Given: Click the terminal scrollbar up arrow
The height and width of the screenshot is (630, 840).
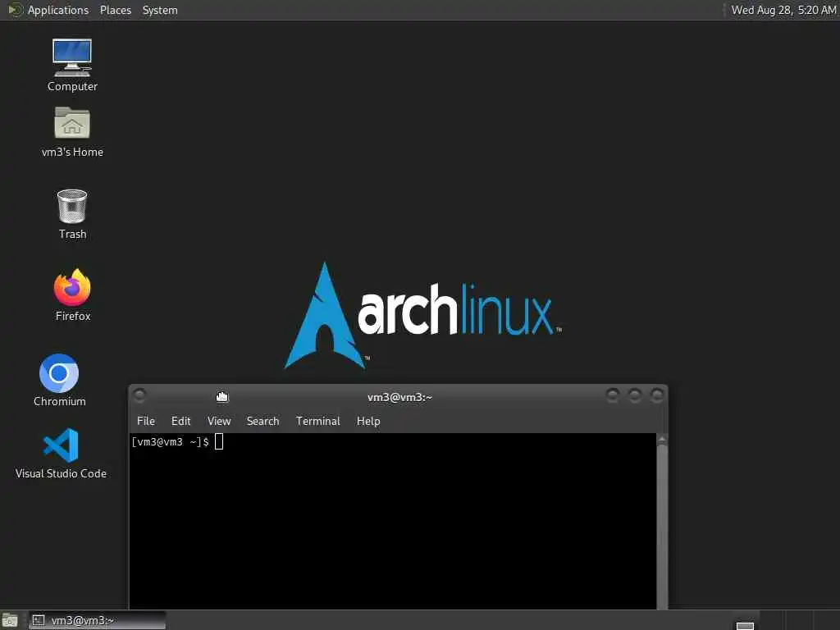Looking at the screenshot, I should pos(662,440).
